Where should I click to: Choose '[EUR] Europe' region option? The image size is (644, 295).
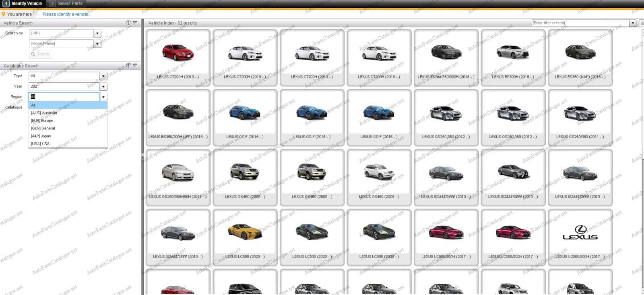68,121
